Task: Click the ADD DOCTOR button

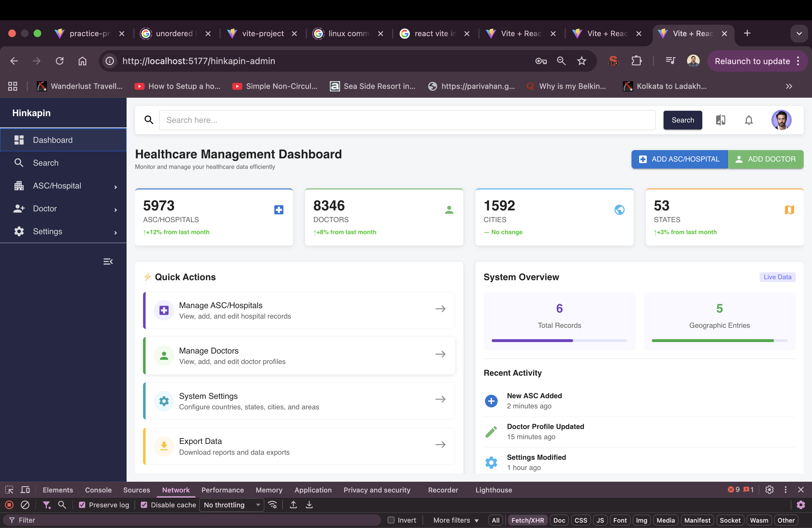Action: (x=766, y=159)
